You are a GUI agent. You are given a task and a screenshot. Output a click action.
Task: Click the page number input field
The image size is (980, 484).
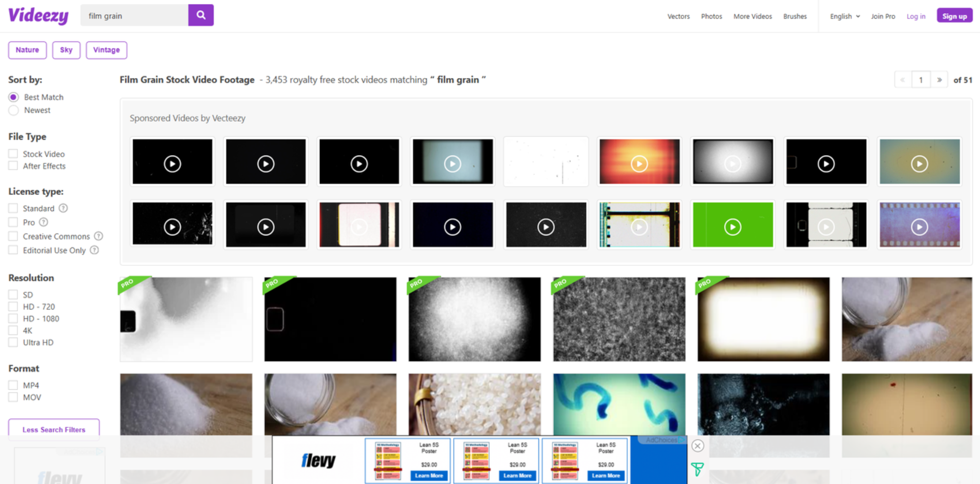920,79
